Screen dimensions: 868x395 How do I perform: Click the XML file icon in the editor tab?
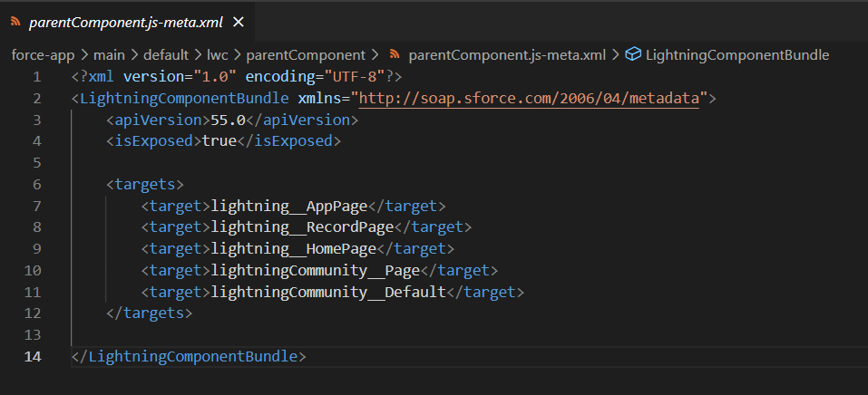coord(15,20)
